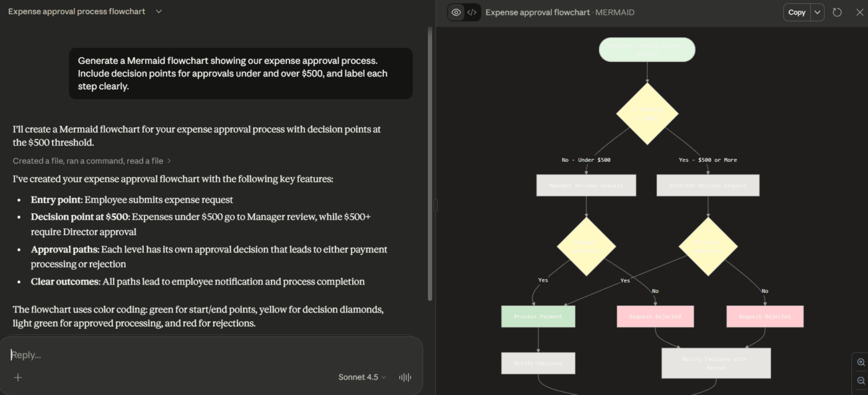
Task: Click the panel divider resize handle
Action: click(x=435, y=205)
